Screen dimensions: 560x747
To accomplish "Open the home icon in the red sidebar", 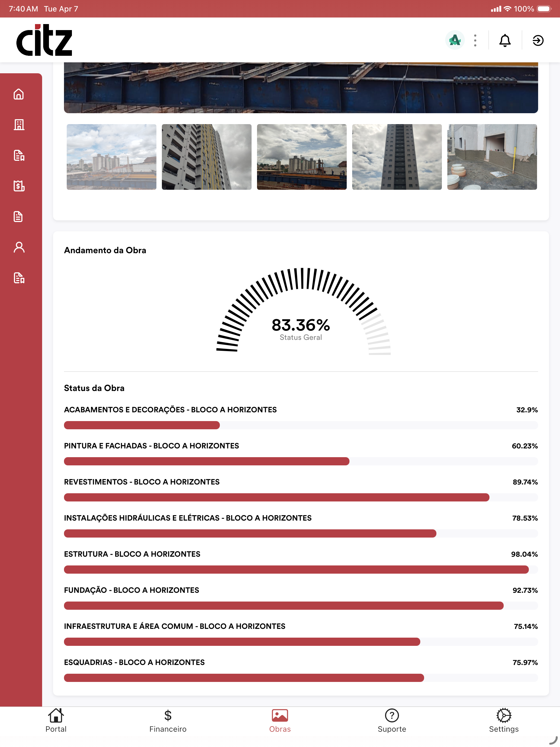I will pos(19,94).
